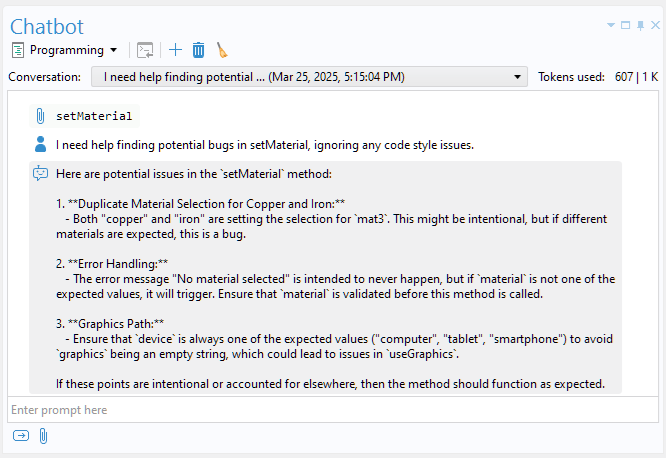
Task: Click the chatbot response bubble icon
Action: click(40, 173)
